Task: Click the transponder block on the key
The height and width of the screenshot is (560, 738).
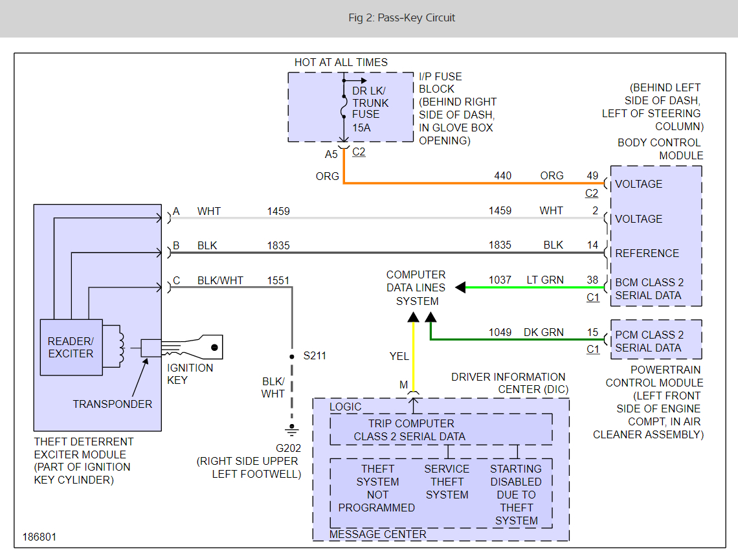Action: pos(151,348)
